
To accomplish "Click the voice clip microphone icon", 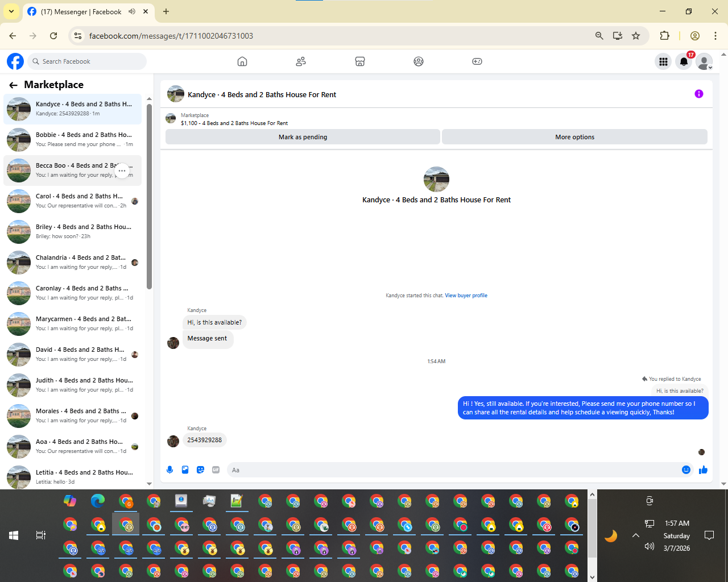I will point(169,469).
